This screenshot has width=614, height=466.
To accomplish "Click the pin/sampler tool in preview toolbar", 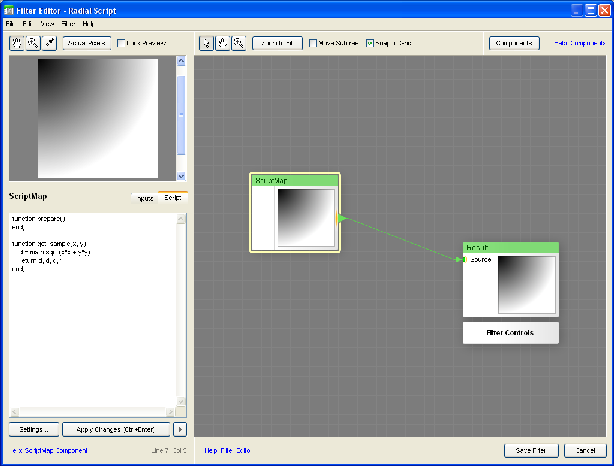I will pyautogui.click(x=49, y=43).
